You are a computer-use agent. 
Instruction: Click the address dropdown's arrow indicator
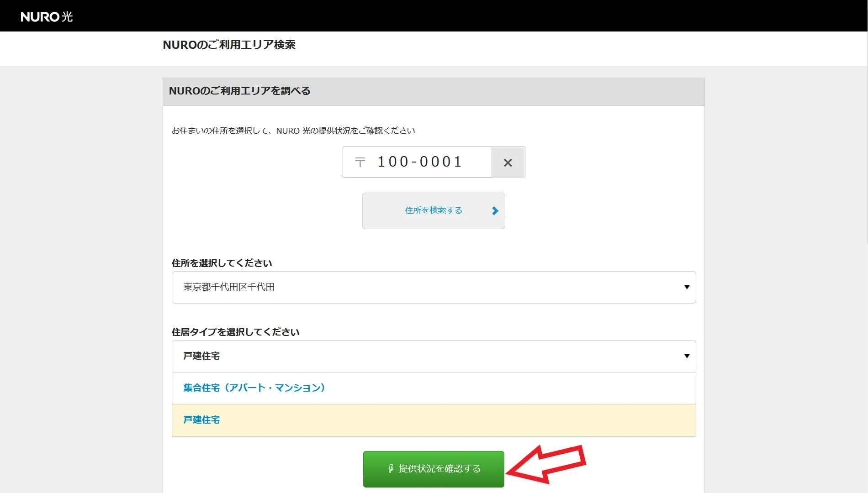click(686, 287)
